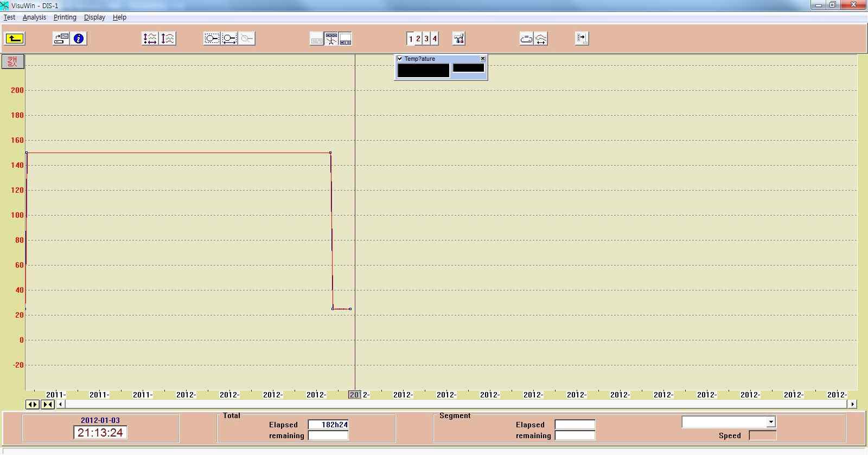Click the large black value display in legend
This screenshot has height=455, width=868.
[423, 71]
